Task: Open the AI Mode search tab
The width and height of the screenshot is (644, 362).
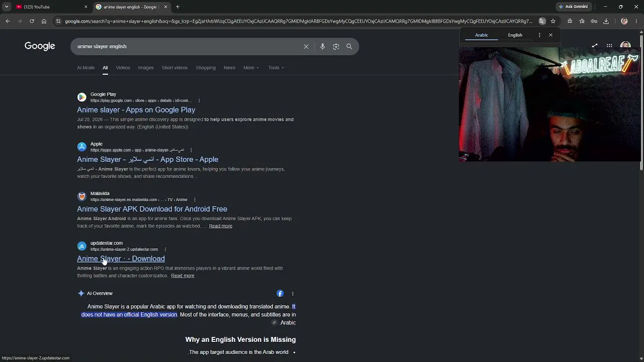Action: tap(86, 68)
